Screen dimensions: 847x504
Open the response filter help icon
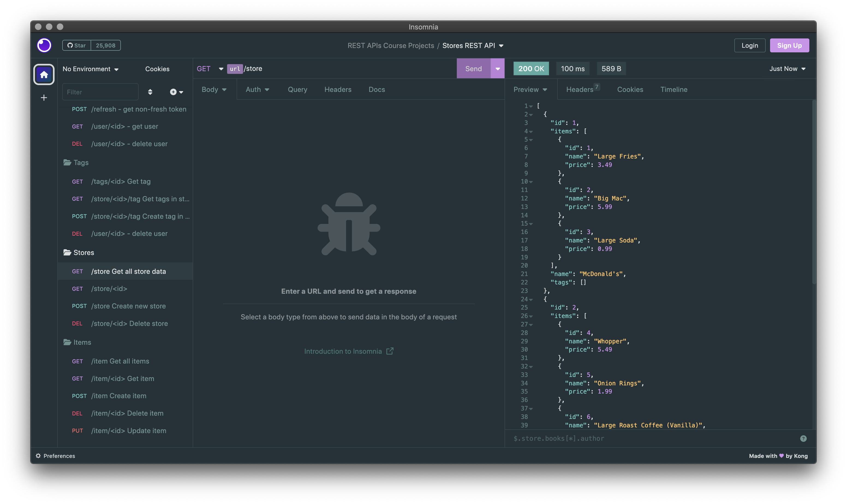coord(803,439)
